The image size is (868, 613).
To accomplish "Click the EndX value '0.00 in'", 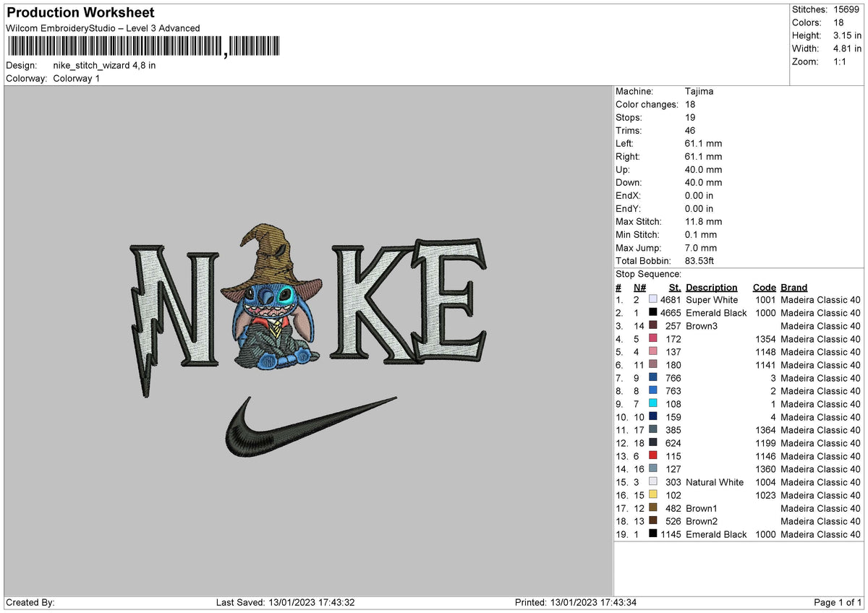I will (x=699, y=195).
